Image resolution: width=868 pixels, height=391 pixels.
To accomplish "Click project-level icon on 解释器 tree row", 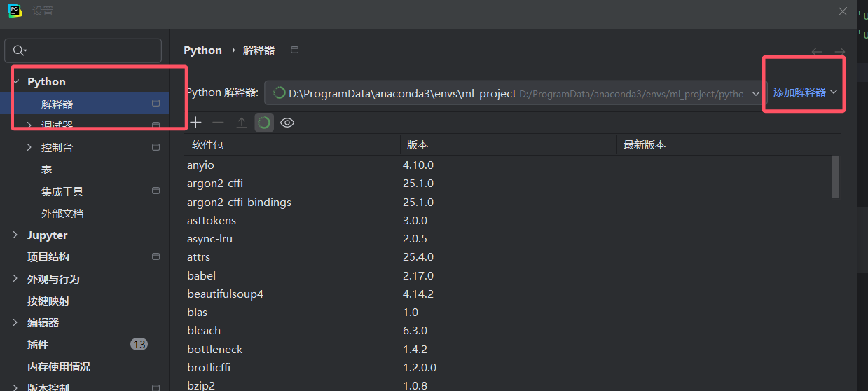I will [156, 103].
